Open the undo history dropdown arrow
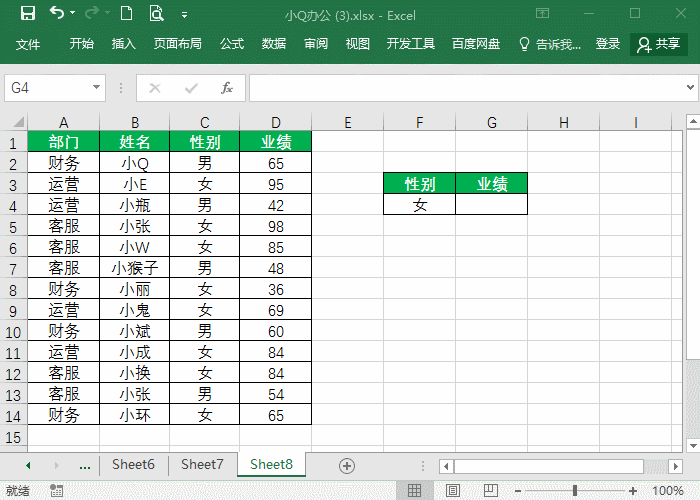This screenshot has width=700, height=500. click(x=73, y=13)
